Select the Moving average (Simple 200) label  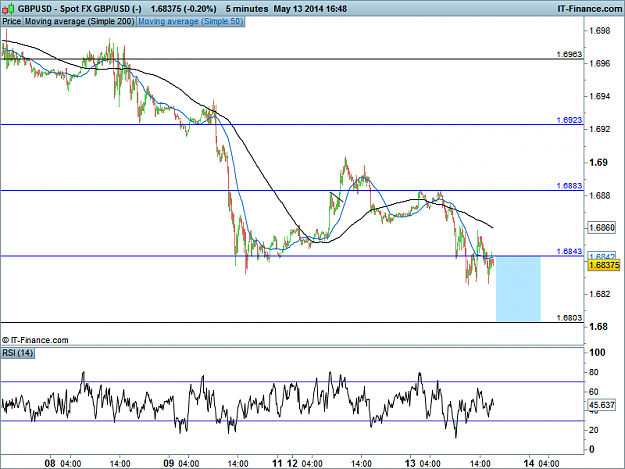point(79,22)
